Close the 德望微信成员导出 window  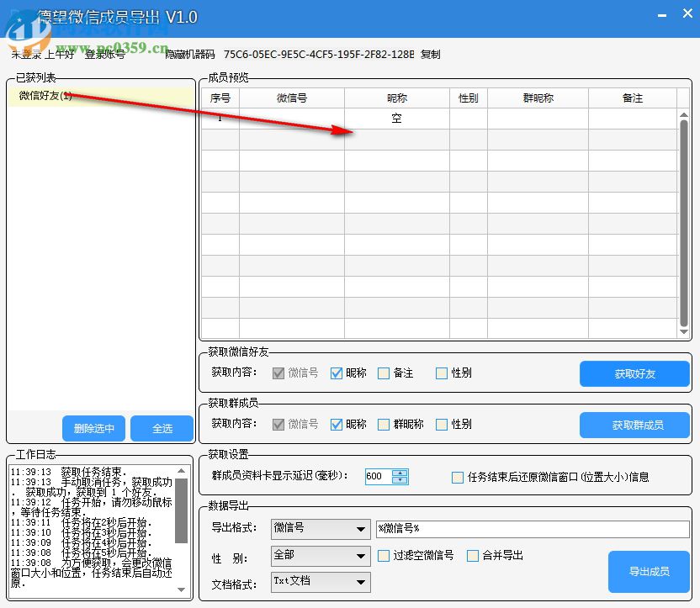pos(687,13)
